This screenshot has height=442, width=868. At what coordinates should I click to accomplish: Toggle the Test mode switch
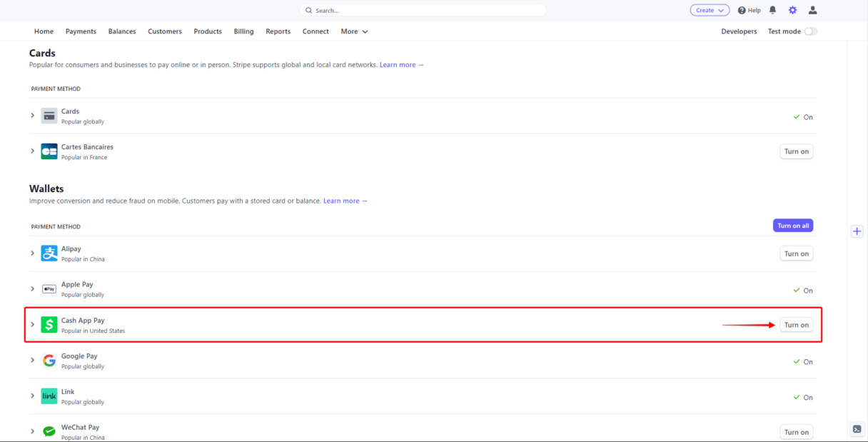point(811,31)
